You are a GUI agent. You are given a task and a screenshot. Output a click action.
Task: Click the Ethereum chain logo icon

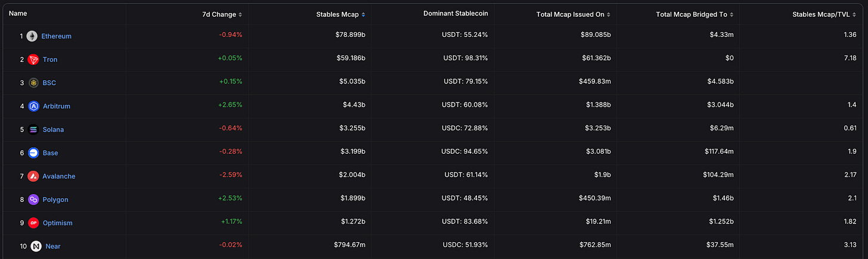coord(32,36)
